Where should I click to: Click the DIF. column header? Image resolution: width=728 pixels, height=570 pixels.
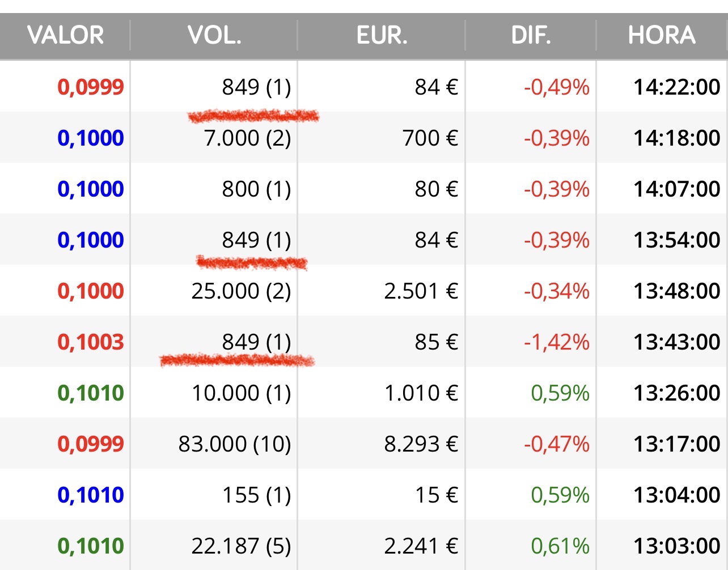click(531, 36)
